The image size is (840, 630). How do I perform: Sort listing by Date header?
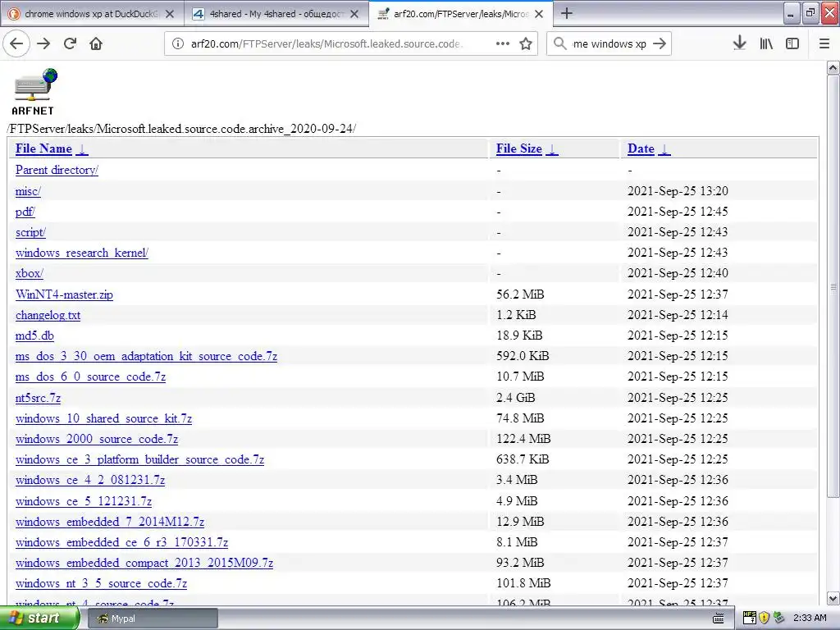coord(641,148)
